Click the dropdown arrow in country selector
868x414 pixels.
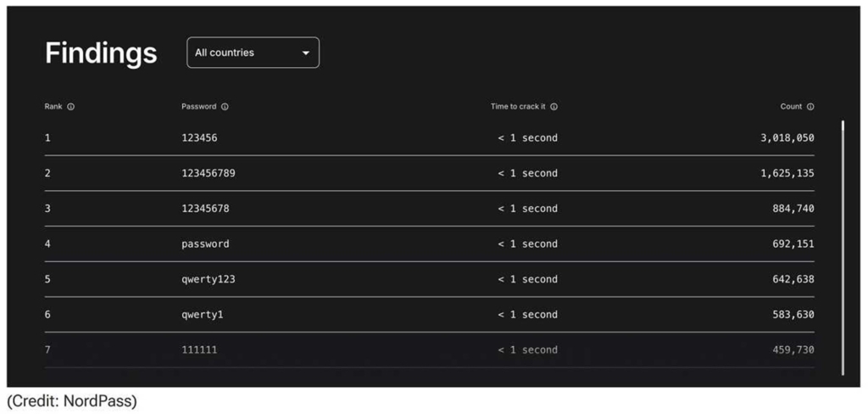pyautogui.click(x=305, y=53)
